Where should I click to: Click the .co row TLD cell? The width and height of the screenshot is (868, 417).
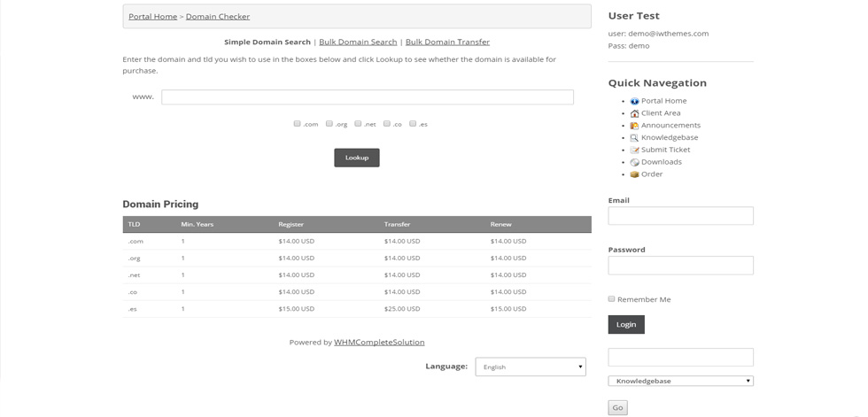coord(132,292)
